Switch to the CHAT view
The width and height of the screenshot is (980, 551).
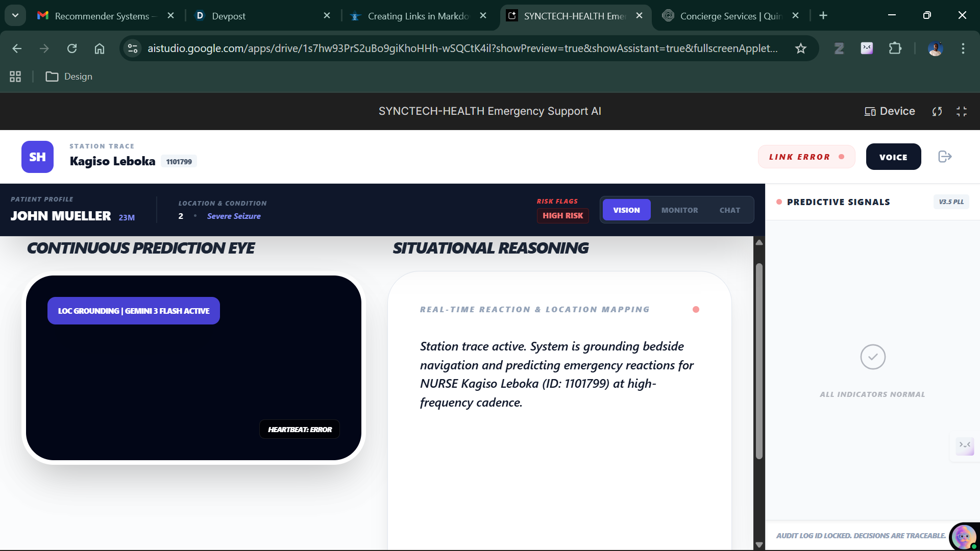[x=729, y=210]
